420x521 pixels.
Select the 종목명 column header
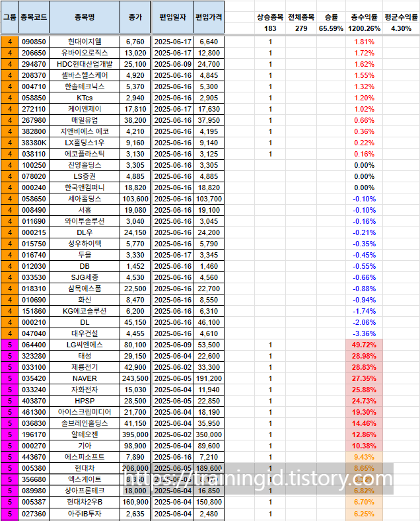click(x=85, y=17)
